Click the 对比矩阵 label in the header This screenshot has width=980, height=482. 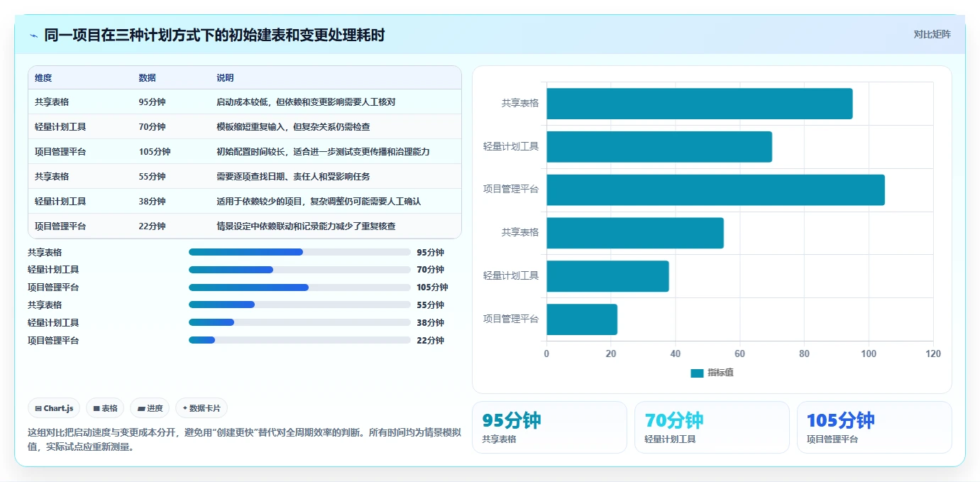[932, 34]
